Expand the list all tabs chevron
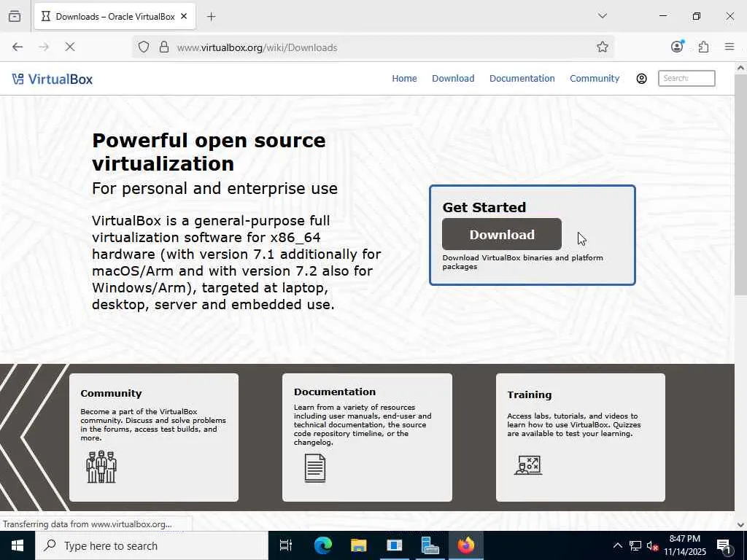The width and height of the screenshot is (747, 560). pos(602,16)
